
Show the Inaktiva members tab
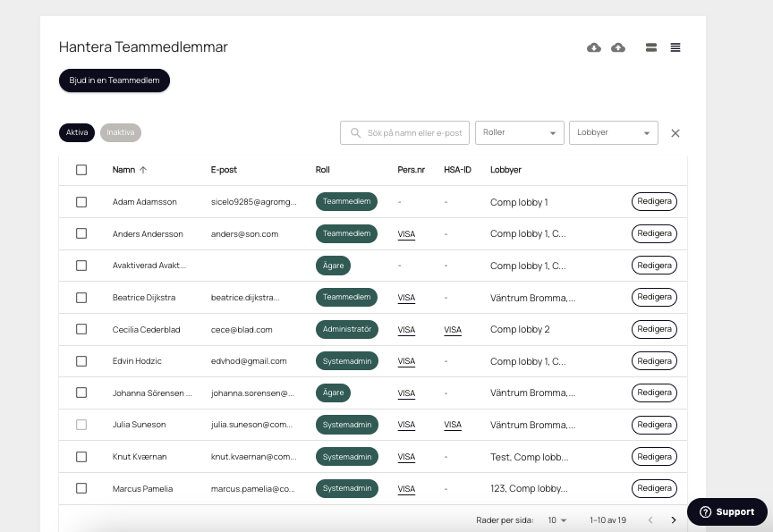pos(121,132)
